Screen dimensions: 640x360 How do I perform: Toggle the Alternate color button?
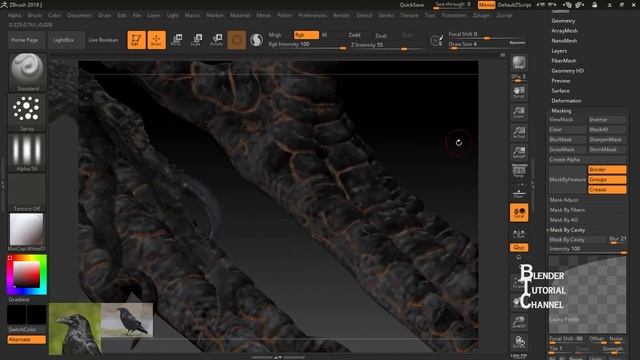coord(27,340)
